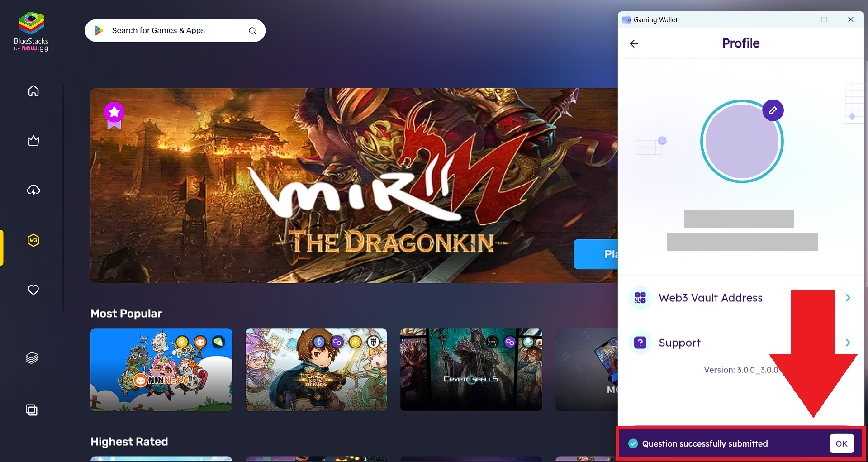Click the search magnifier icon
868x462 pixels.
tap(252, 31)
